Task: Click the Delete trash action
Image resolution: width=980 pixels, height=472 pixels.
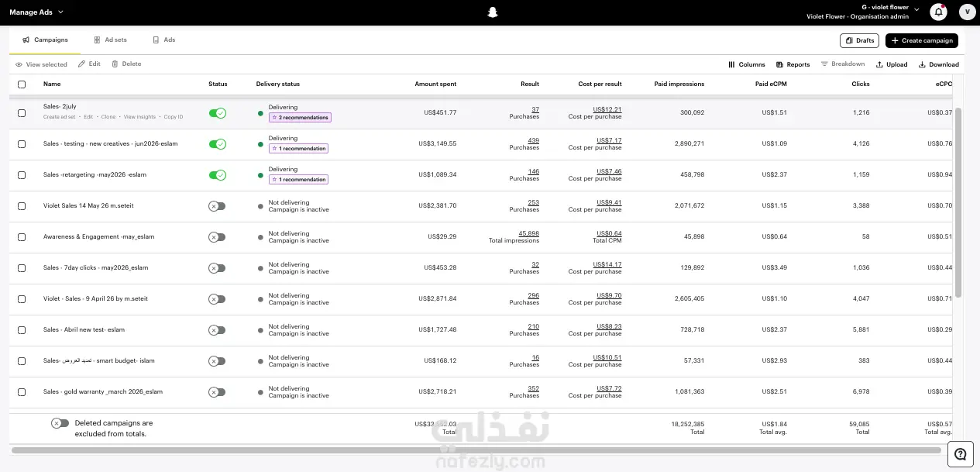Action: [x=126, y=64]
